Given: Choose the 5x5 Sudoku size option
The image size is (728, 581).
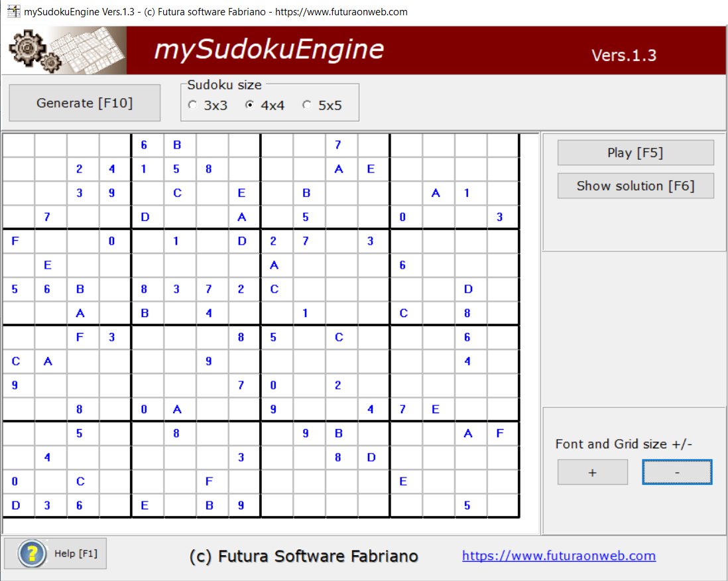Looking at the screenshot, I should [306, 105].
